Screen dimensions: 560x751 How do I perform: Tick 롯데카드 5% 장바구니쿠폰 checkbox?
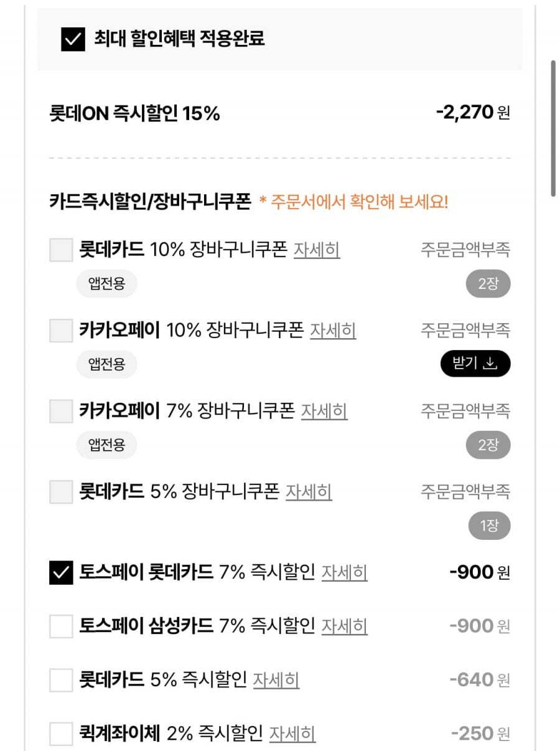tap(61, 492)
